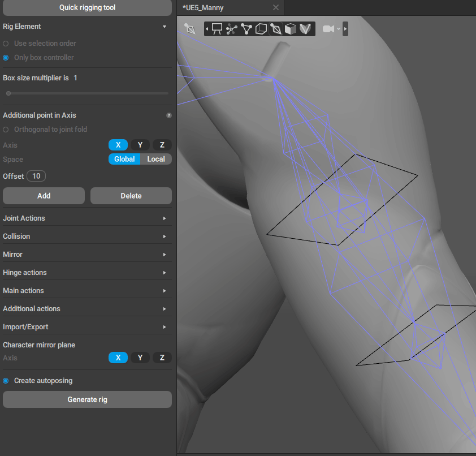Screen dimensions: 476x456
Task: Click the wireframe cube icon in viewport toolbar
Action: [261, 29]
